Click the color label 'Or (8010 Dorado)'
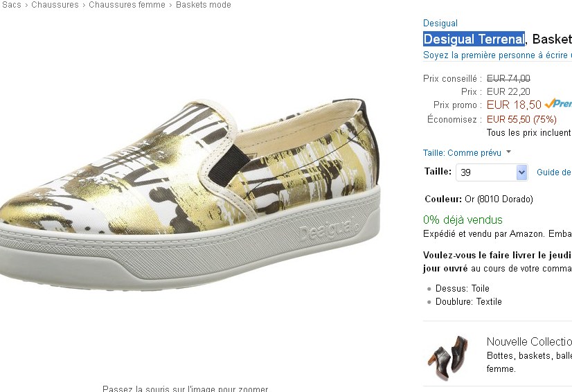Viewport: 572px width, 392px height. [x=499, y=199]
